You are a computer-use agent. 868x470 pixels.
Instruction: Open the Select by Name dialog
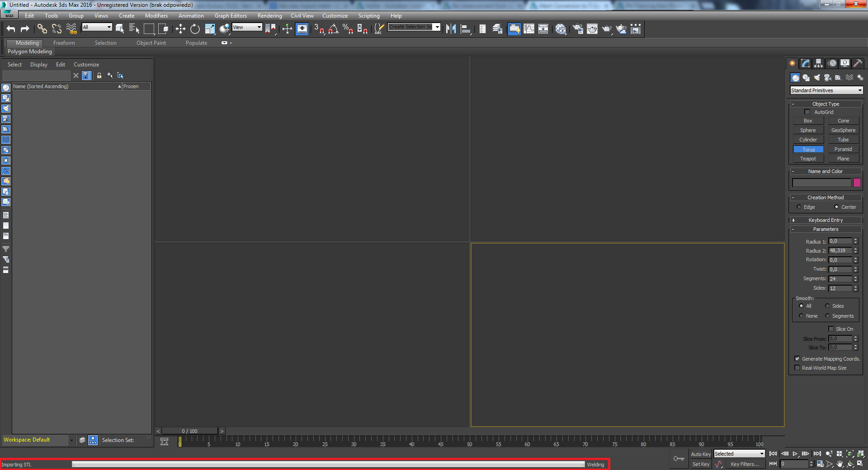134,28
